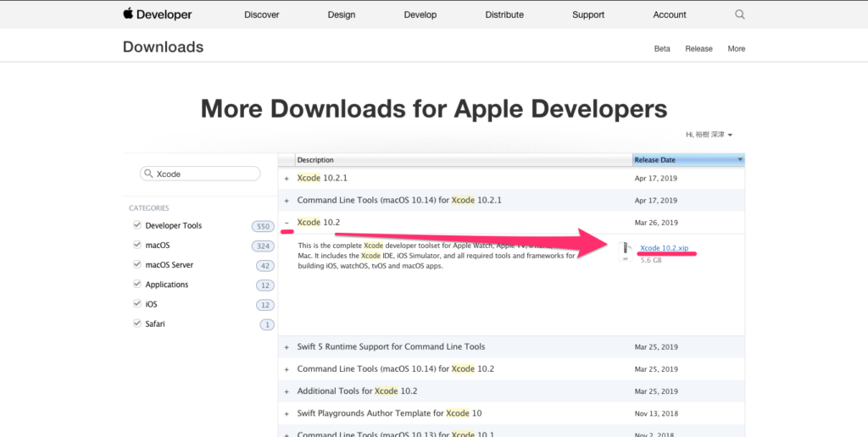868x437 pixels.
Task: Uncheck the macOS Server category
Action: coord(136,264)
